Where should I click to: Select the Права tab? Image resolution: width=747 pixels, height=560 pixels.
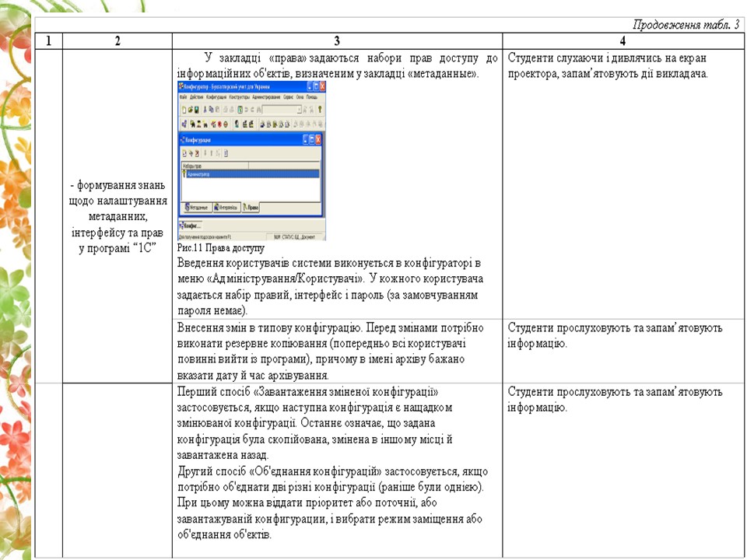click(x=251, y=208)
